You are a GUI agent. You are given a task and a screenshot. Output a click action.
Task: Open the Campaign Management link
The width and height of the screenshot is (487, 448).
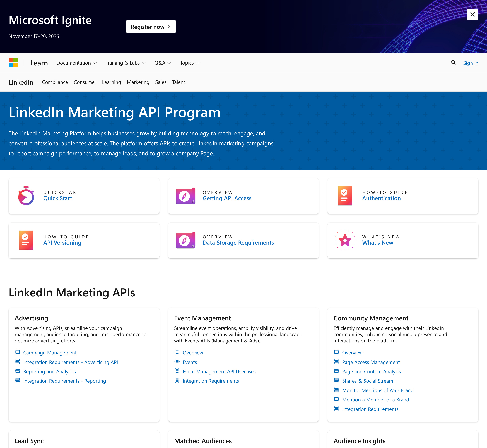[50, 353]
